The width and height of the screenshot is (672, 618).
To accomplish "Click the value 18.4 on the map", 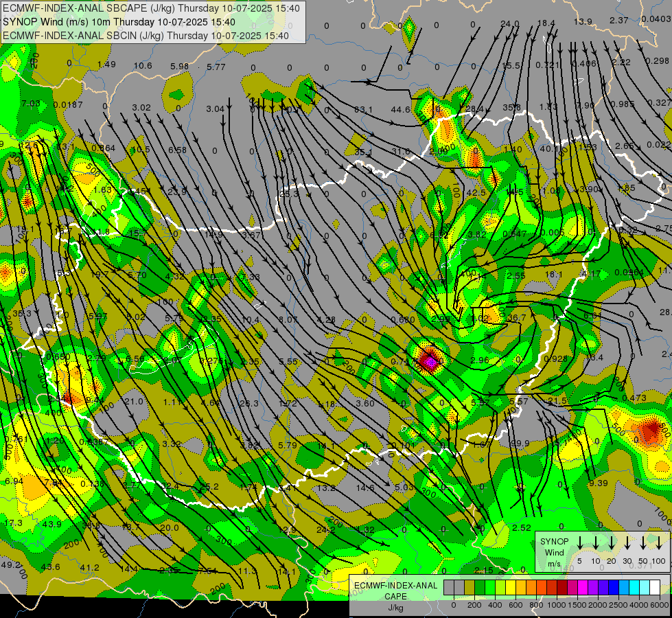I will tap(546, 23).
